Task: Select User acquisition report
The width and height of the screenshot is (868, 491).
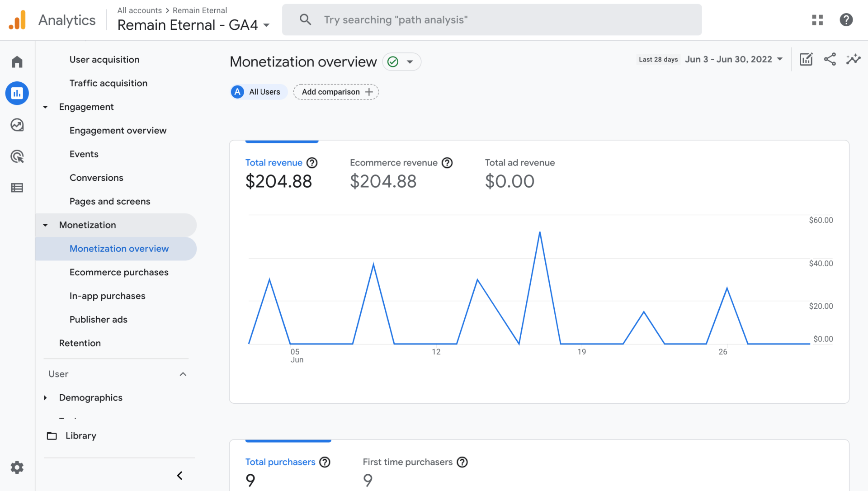Action: coord(104,60)
